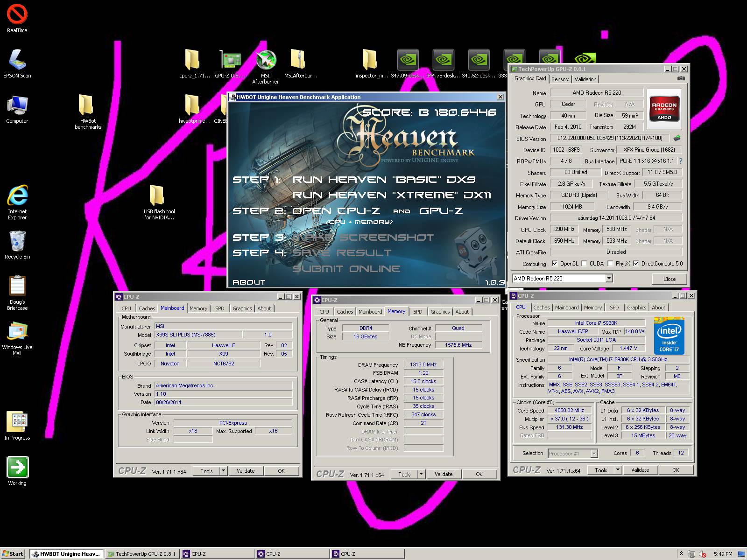
Task: Open the MSIAfterburner zip archive icon
Action: (x=301, y=64)
